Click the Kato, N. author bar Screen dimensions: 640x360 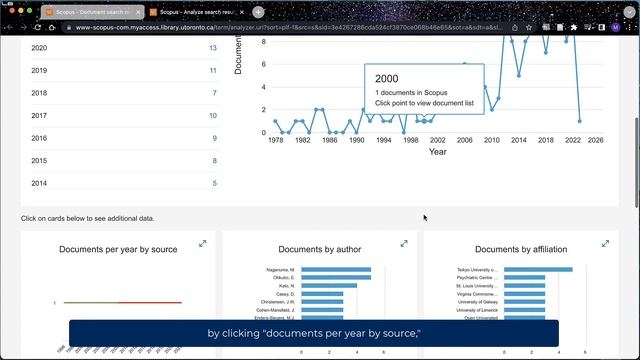click(x=329, y=286)
